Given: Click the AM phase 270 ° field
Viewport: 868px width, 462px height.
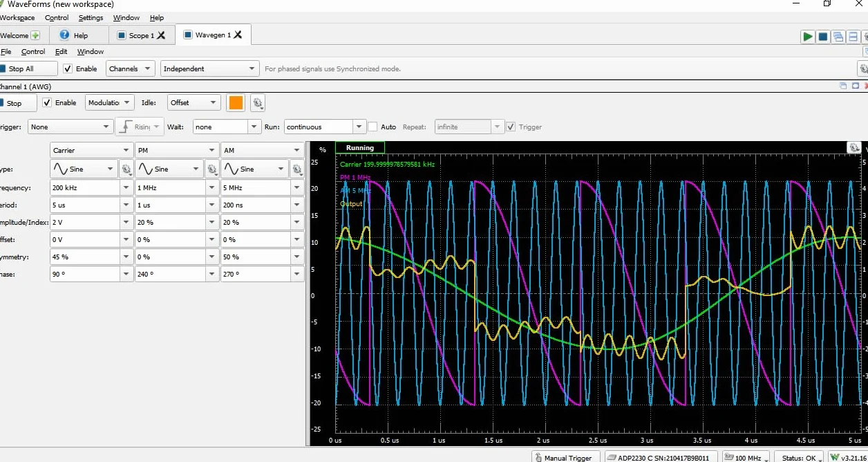Looking at the screenshot, I should [x=256, y=274].
